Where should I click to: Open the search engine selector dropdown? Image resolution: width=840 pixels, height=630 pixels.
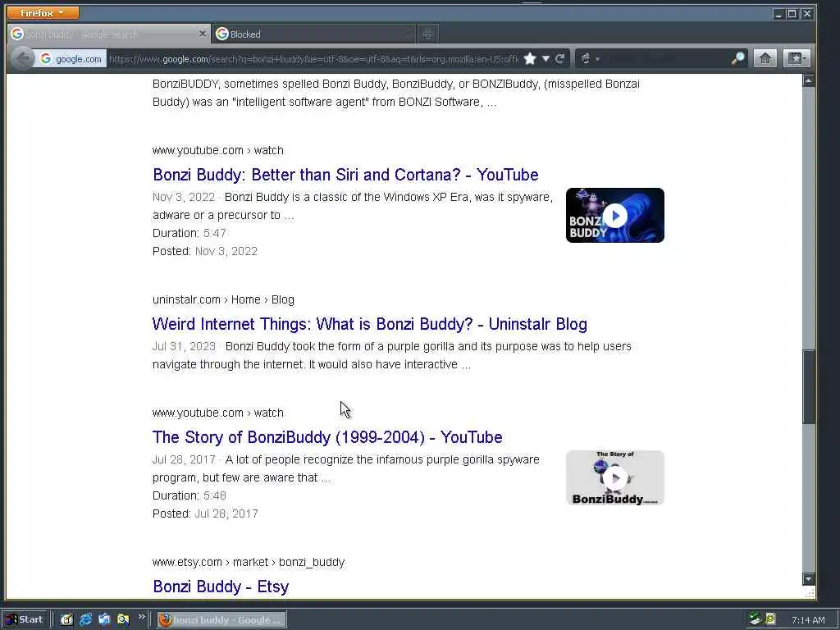click(589, 59)
